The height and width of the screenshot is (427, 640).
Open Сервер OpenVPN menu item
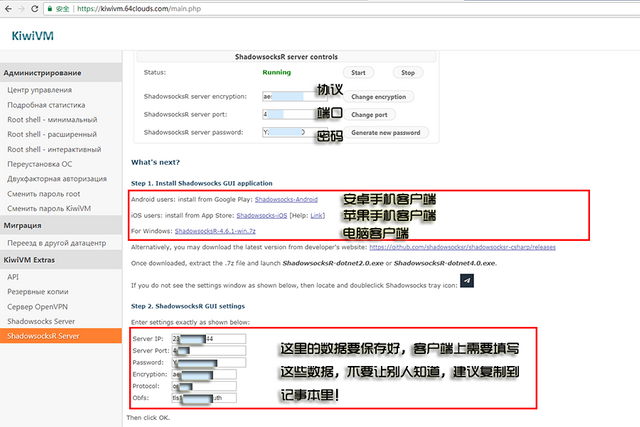point(37,307)
